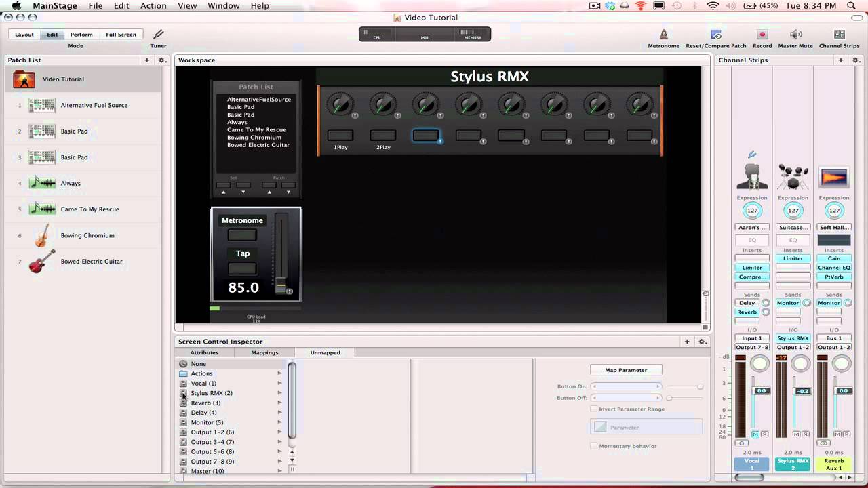Mute the Vocal channel strip

click(756, 434)
